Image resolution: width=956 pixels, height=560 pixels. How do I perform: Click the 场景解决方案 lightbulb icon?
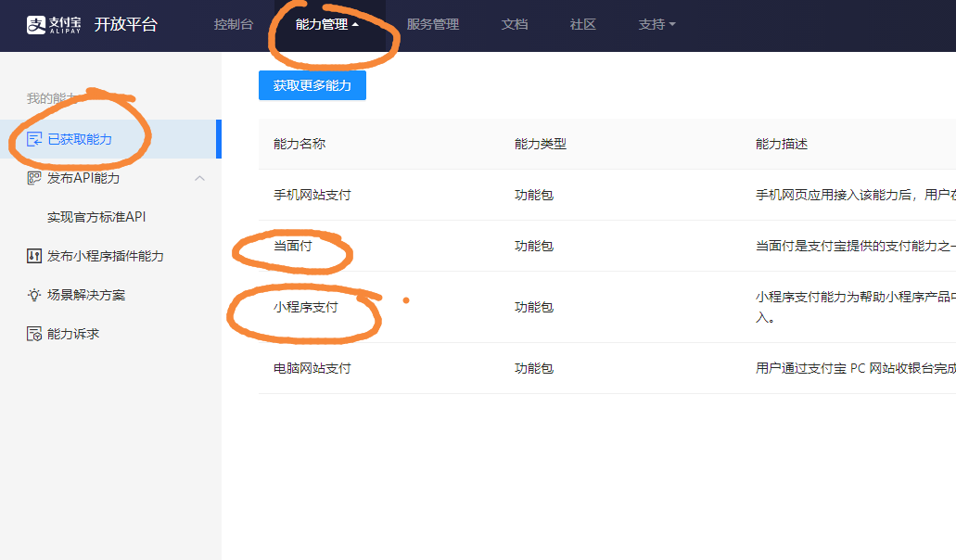tap(34, 295)
